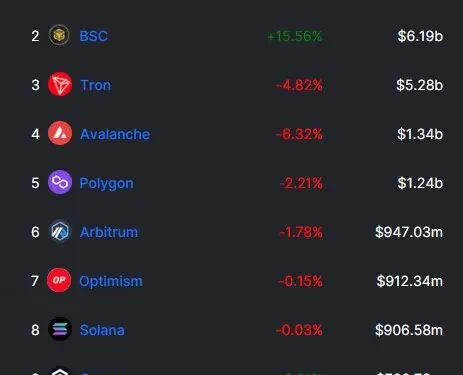The image size is (463, 375).
Task: Click the Solana logo icon
Action: coord(60,329)
